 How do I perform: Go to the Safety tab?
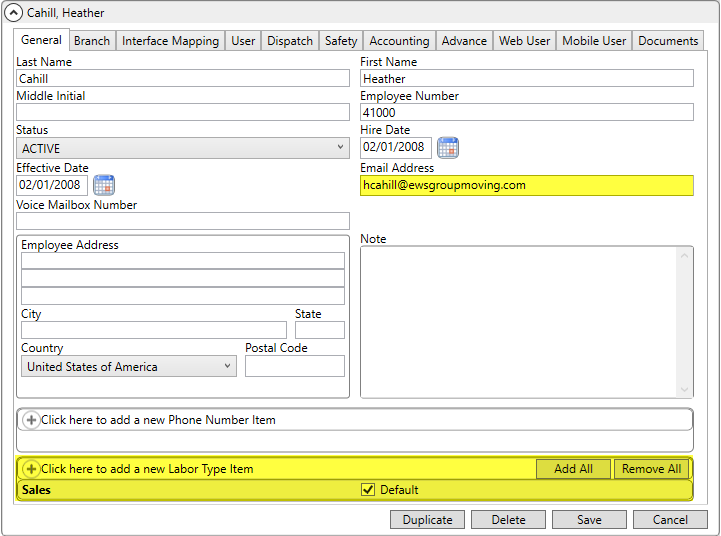point(341,41)
